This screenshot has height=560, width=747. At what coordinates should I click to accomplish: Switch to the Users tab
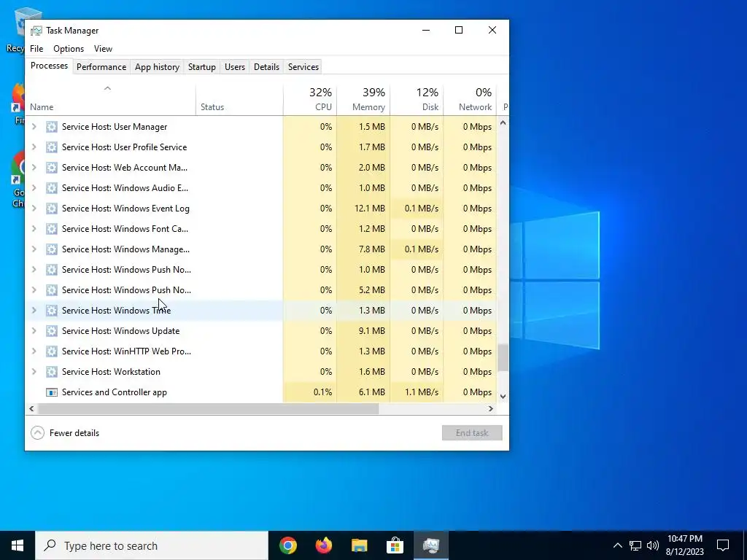click(235, 67)
